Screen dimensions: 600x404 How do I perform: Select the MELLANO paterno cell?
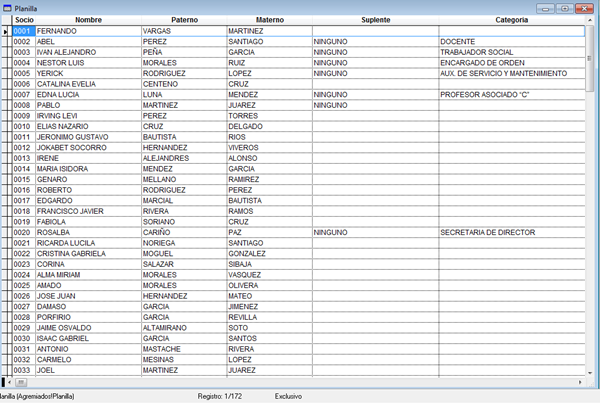[184, 179]
